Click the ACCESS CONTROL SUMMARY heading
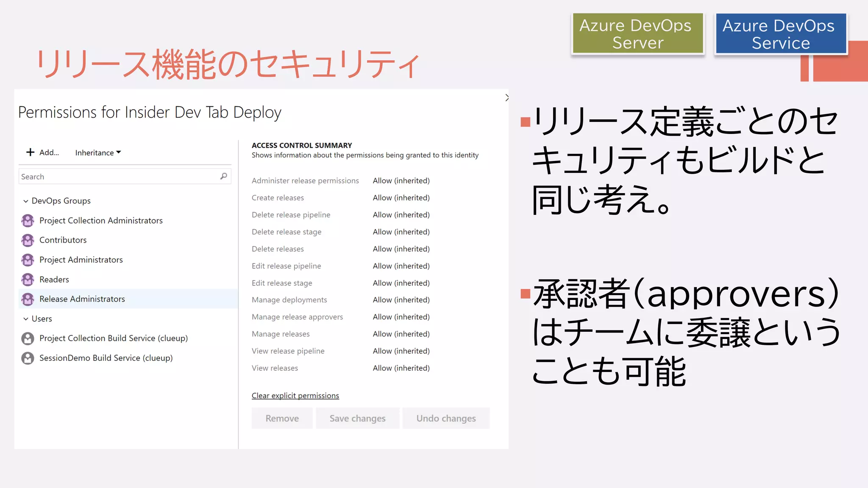Viewport: 868px width, 488px height. coord(302,145)
